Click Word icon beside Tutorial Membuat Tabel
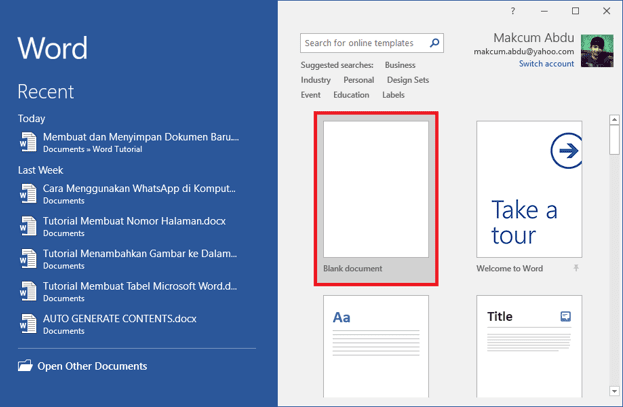623x407 pixels. (x=28, y=291)
